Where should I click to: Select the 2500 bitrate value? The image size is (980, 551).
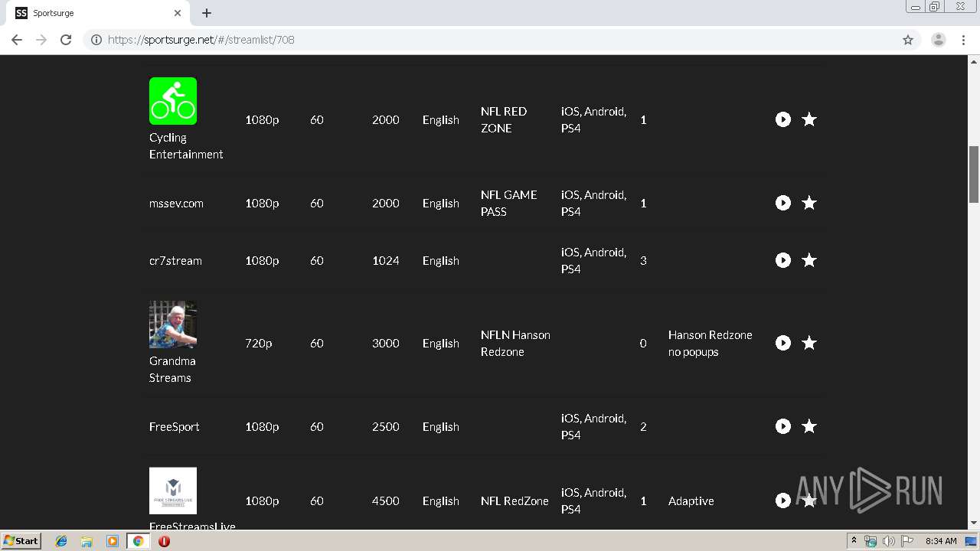point(386,426)
